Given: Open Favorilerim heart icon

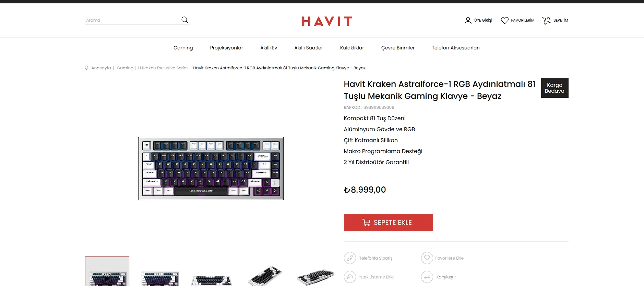Looking at the screenshot, I should click(504, 21).
